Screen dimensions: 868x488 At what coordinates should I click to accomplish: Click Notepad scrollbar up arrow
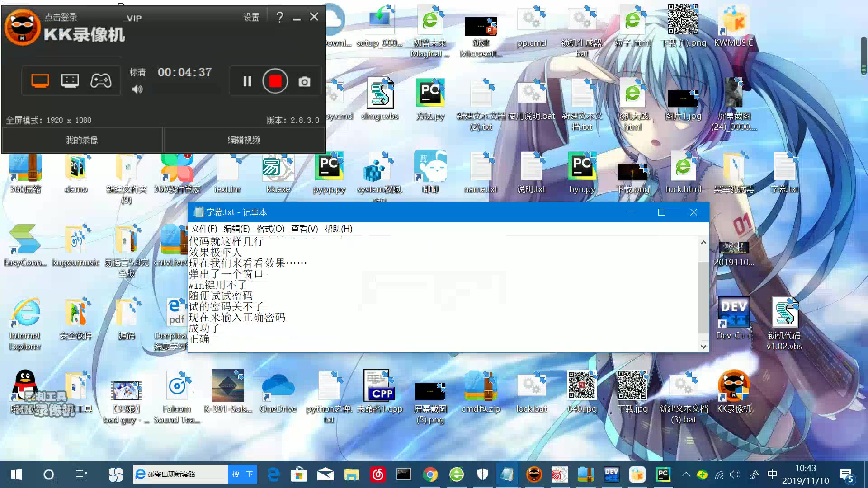pos(703,242)
